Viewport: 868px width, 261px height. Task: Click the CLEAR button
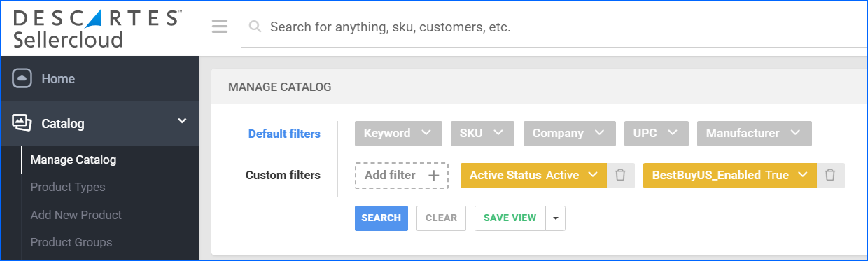tap(442, 218)
